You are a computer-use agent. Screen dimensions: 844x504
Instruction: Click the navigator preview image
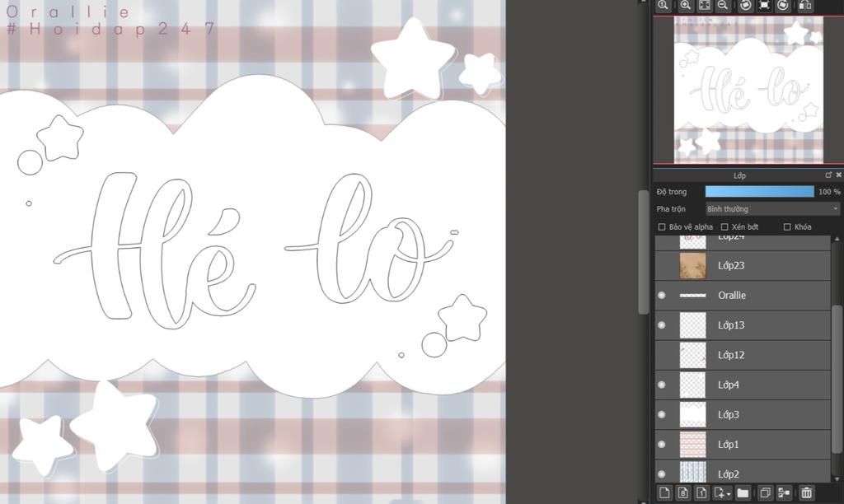click(748, 90)
